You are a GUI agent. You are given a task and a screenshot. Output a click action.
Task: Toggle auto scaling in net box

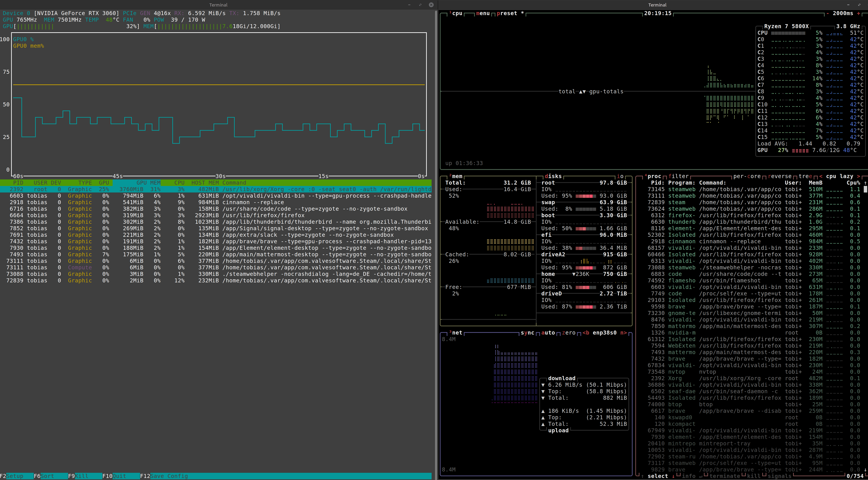click(x=548, y=333)
